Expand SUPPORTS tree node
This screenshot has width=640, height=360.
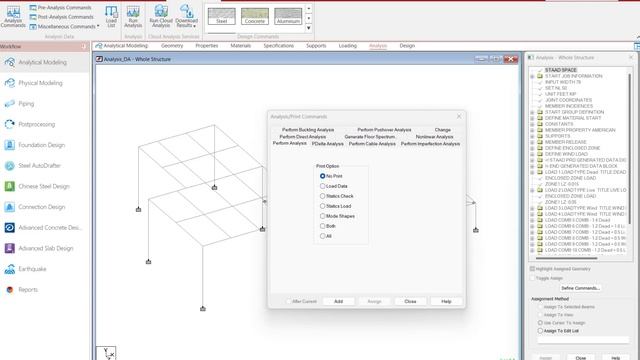(x=532, y=136)
